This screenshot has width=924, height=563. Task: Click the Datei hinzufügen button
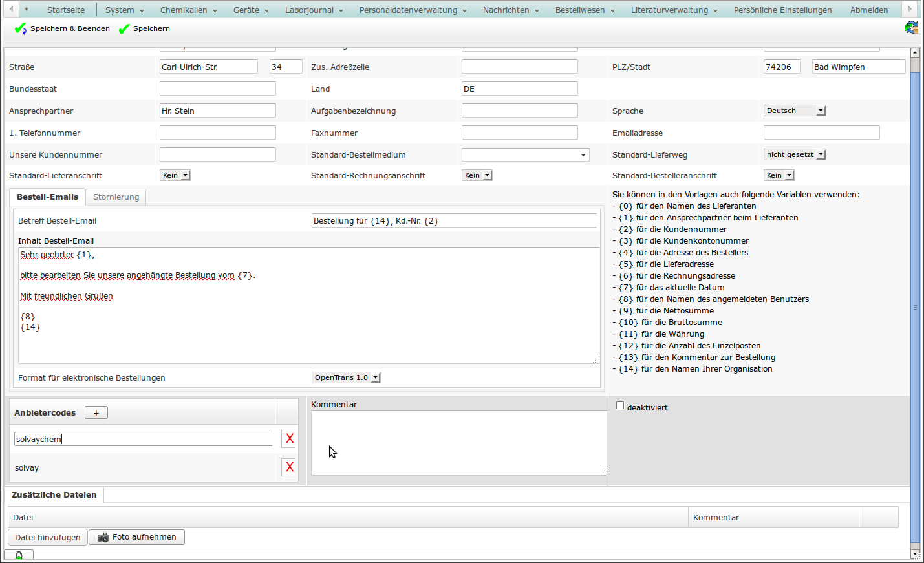[48, 537]
